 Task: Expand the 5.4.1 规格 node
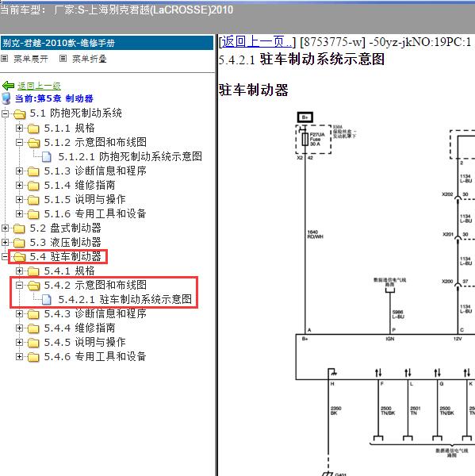[19, 271]
